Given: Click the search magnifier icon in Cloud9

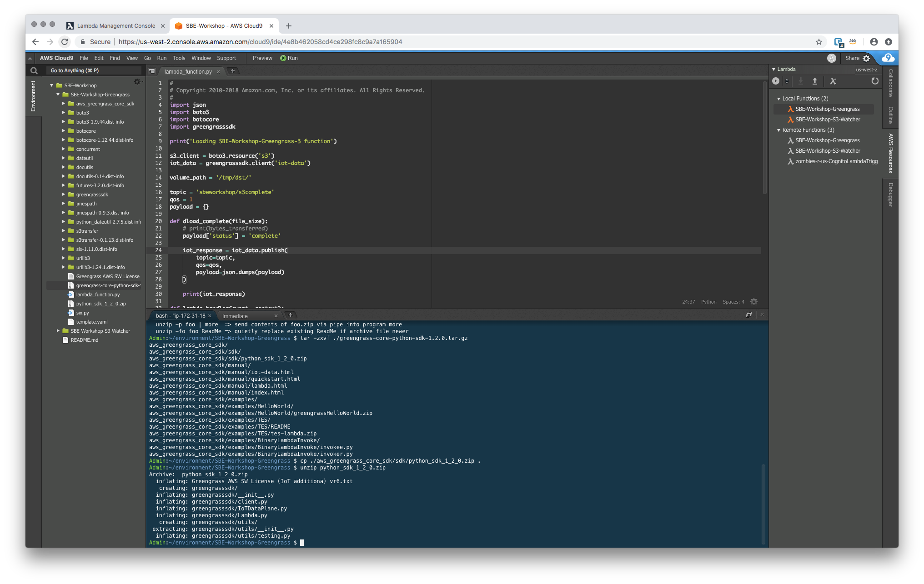Looking at the screenshot, I should point(34,70).
